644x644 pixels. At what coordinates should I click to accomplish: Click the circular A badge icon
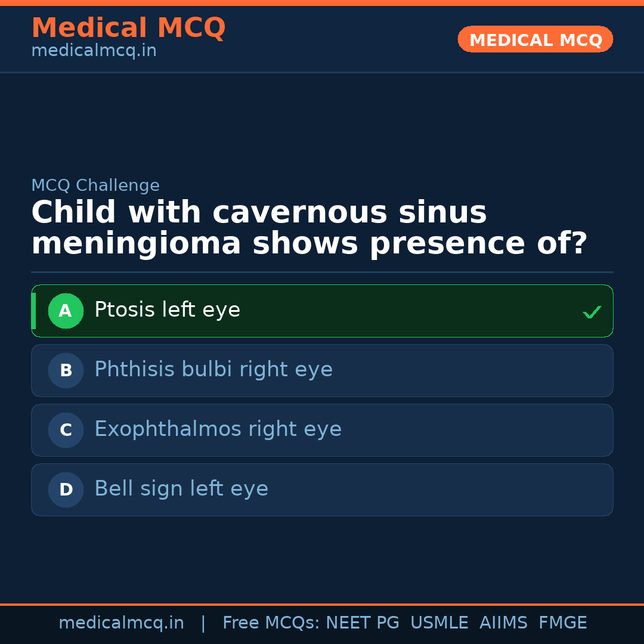pos(66,311)
